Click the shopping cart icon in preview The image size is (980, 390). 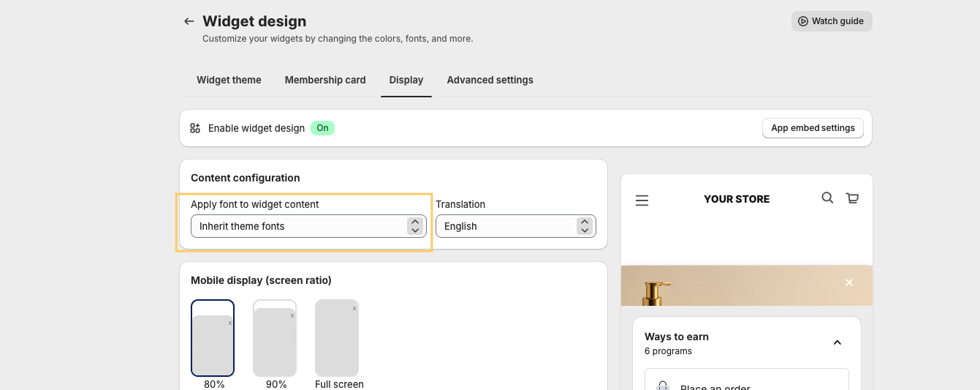852,198
